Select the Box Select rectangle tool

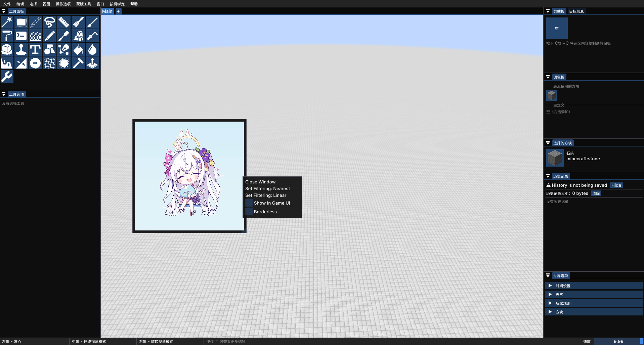tap(21, 22)
